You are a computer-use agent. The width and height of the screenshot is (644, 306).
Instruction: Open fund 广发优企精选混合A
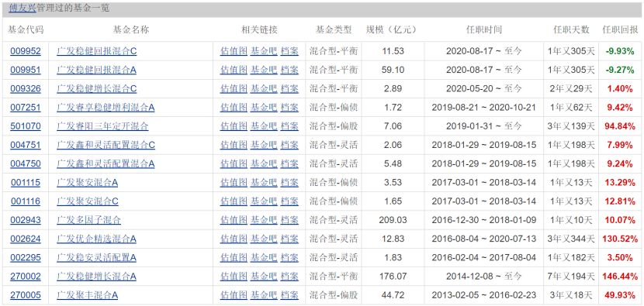pos(96,239)
